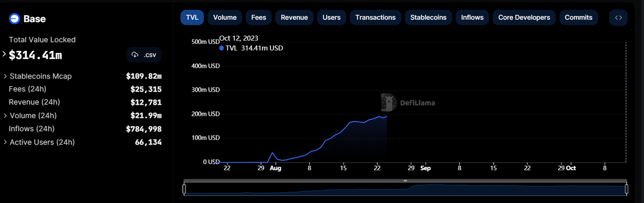Open the embed code icon button
This screenshot has height=203, width=644.
[x=618, y=18]
